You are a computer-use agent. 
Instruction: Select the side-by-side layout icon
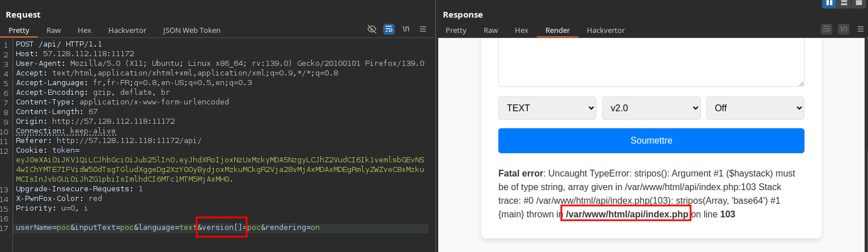(x=829, y=3)
